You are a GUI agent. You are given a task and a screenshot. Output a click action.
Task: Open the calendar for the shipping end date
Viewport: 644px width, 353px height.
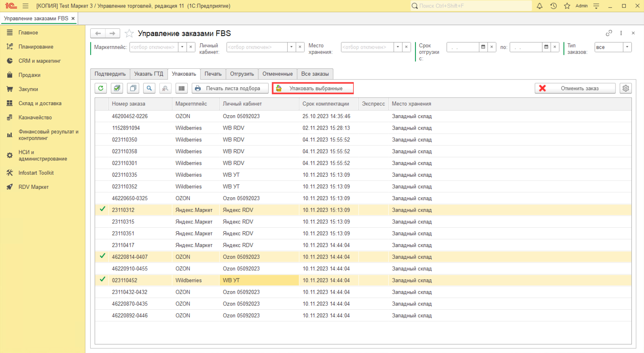pos(546,47)
